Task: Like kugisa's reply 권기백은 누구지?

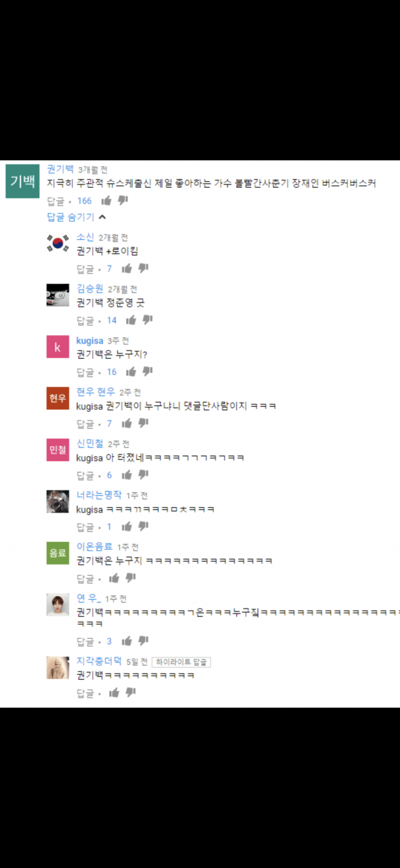Action: pyautogui.click(x=132, y=372)
